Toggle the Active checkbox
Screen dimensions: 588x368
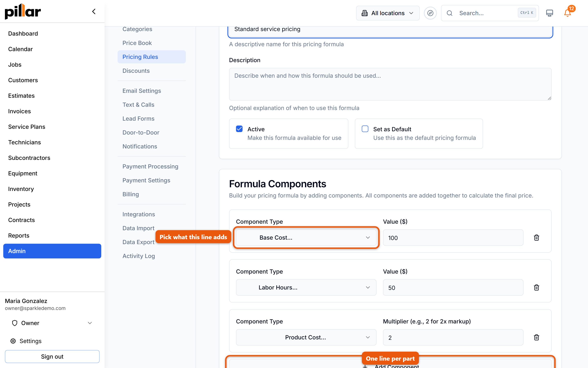pyautogui.click(x=239, y=129)
